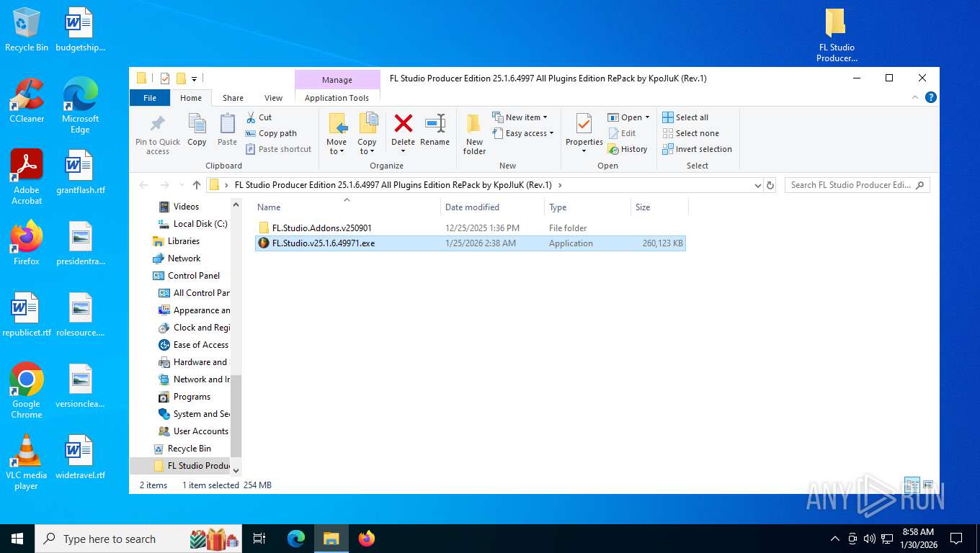Click Paste shortcut in ribbon
This screenshot has width=980, height=553.
click(278, 149)
